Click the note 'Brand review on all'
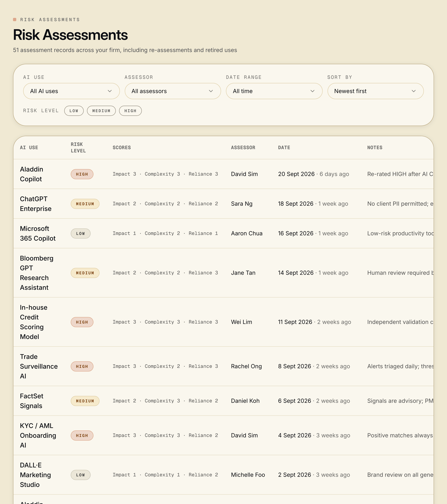447x504 pixels. point(400,475)
